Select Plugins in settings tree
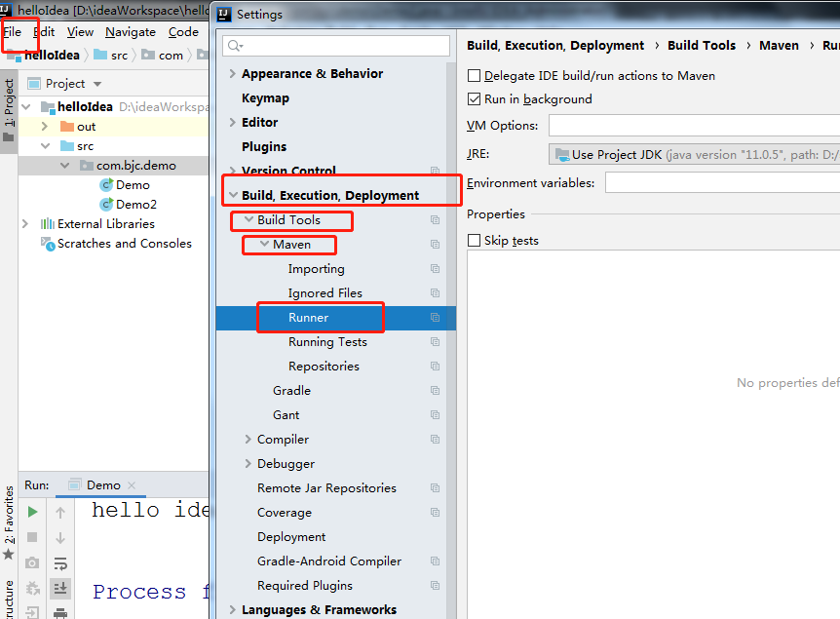 (x=264, y=147)
